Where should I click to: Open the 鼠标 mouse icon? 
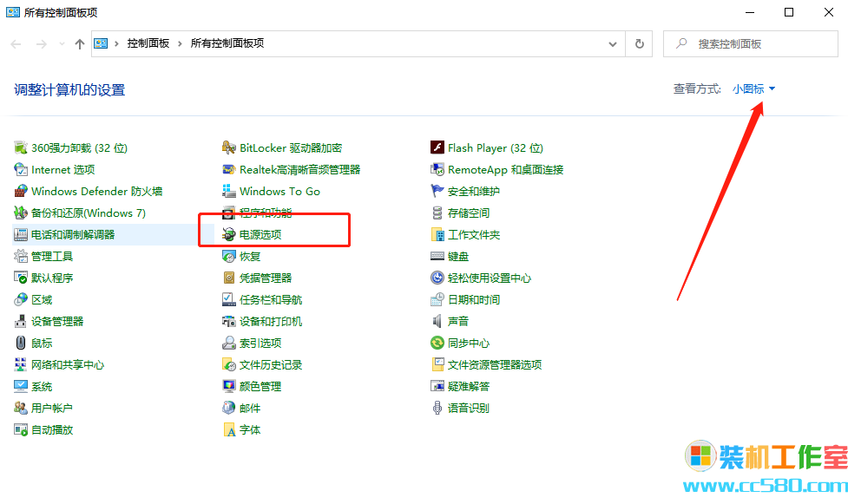click(21, 343)
